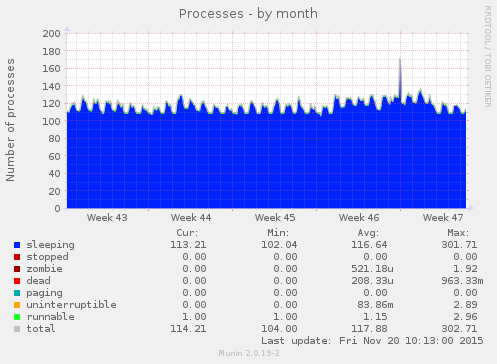Click zombie average value 521.18u
Screen dimensions: 497x364
tap(372, 269)
